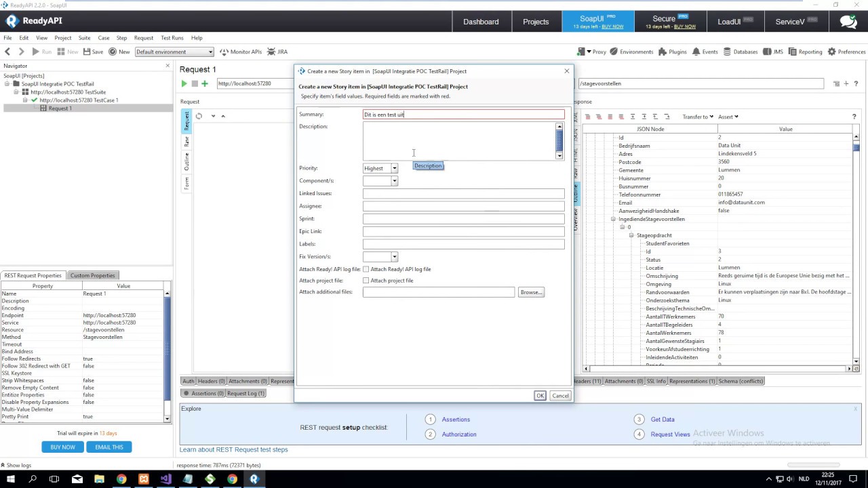The height and width of the screenshot is (488, 868).
Task: Click OK in the Story dialog
Action: point(540,396)
